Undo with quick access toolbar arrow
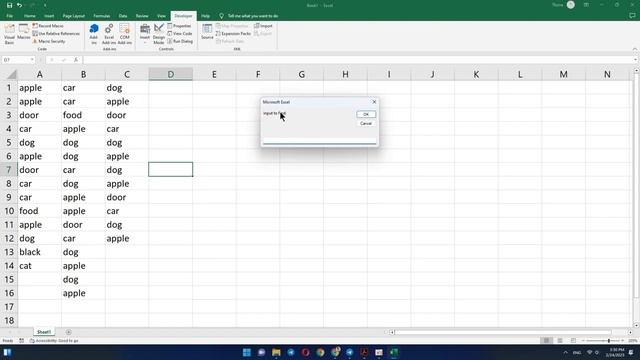 [19, 5]
